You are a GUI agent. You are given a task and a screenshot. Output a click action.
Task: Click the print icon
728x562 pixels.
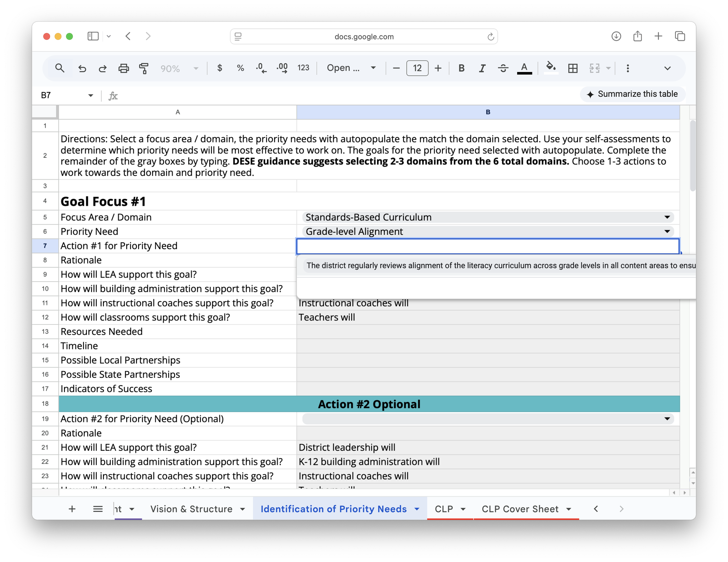coord(124,69)
